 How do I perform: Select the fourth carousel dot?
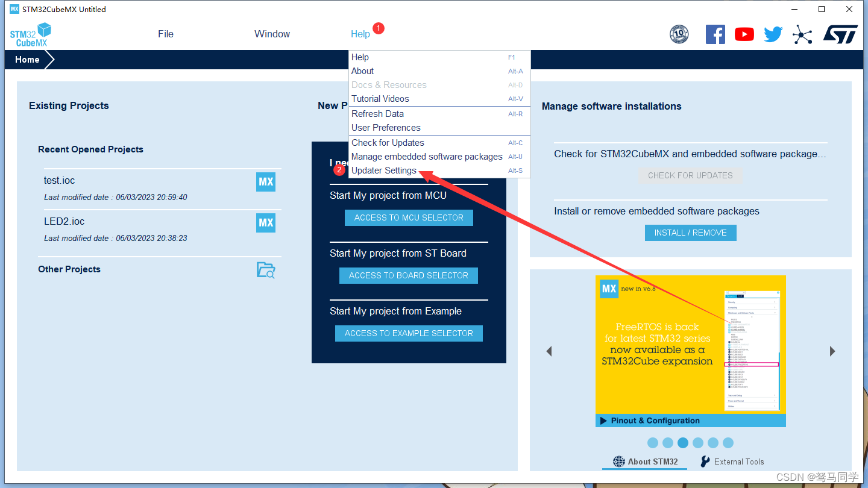point(698,443)
